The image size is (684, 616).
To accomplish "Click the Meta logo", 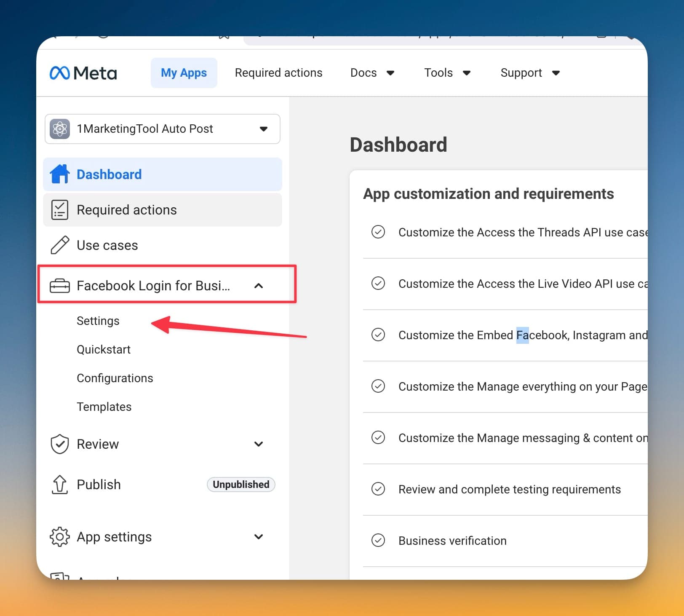I will tap(83, 73).
